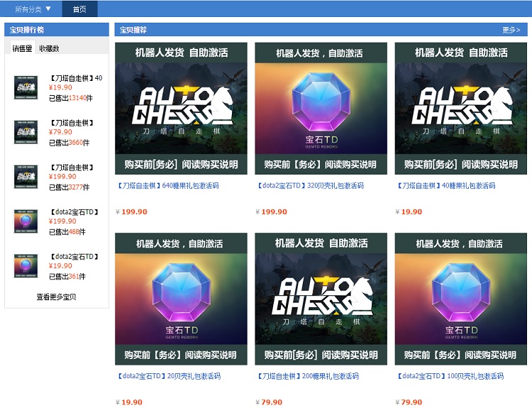Open the 320贝壳礼包 宝石TD product image
The height and width of the screenshot is (413, 532).
[x=321, y=109]
